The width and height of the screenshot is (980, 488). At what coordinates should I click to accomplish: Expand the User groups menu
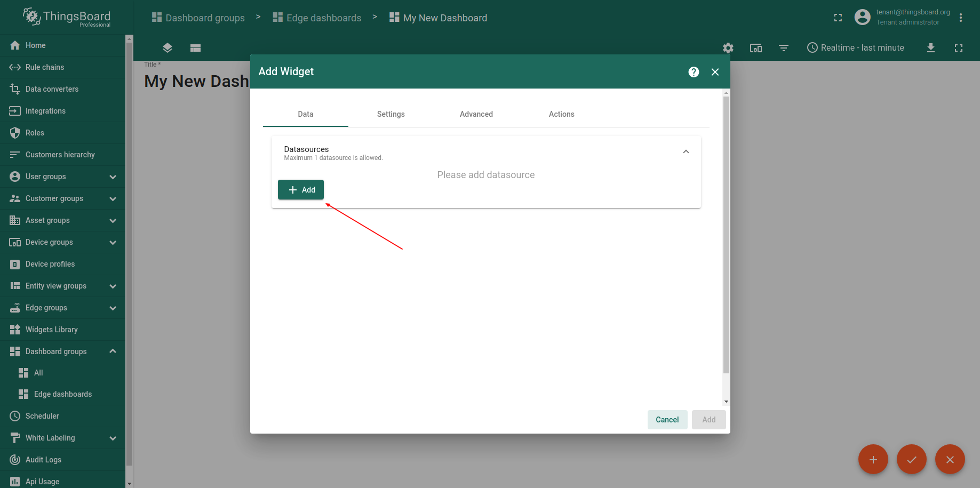pyautogui.click(x=113, y=177)
